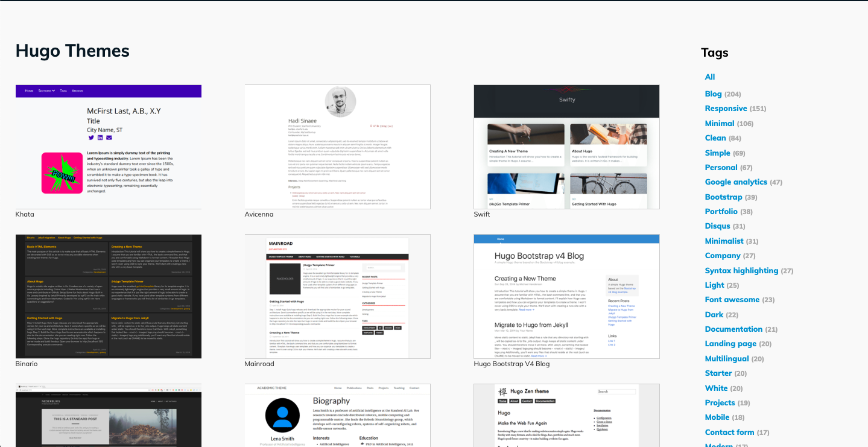868x447 pixels.
Task: Expand the Sections dropdown in the Khata navbar
Action: (x=46, y=90)
